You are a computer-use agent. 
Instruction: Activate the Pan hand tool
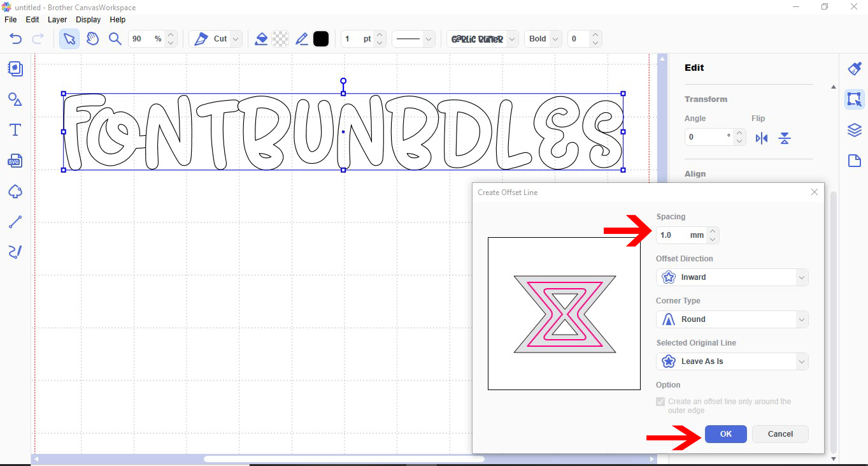(x=92, y=39)
